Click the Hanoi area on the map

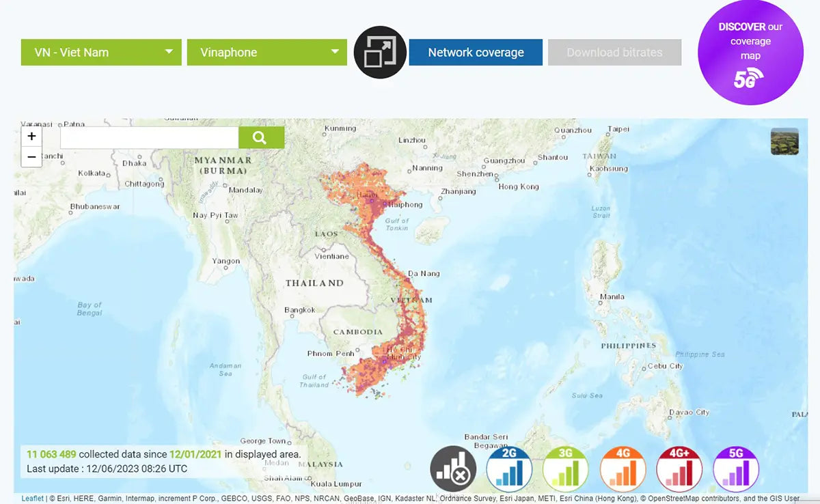pos(364,197)
